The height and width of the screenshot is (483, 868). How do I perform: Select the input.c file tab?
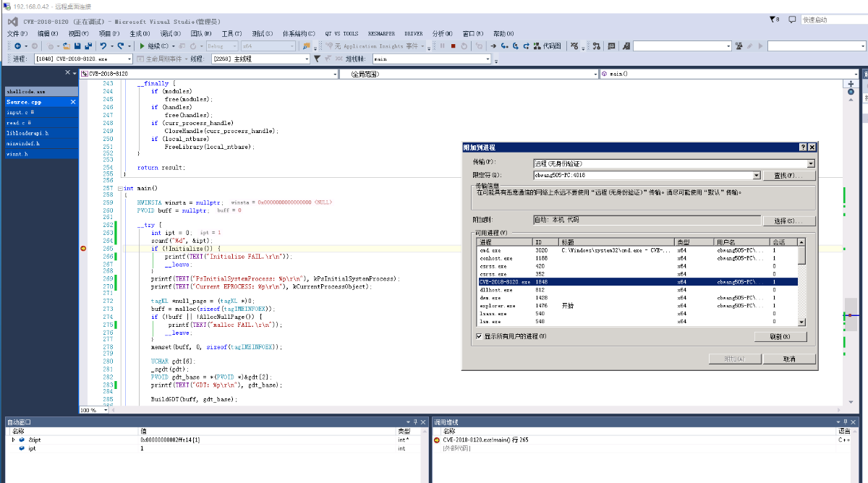pyautogui.click(x=20, y=113)
